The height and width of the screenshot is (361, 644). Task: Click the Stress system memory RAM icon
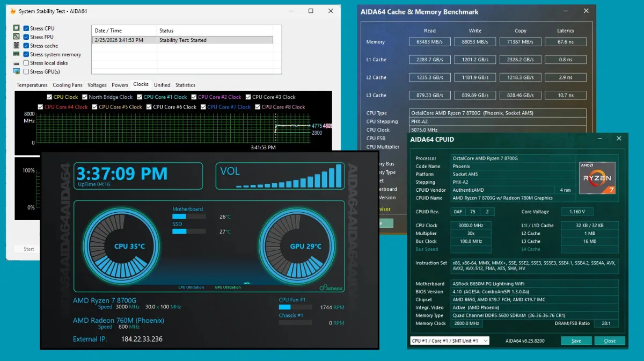(17, 54)
